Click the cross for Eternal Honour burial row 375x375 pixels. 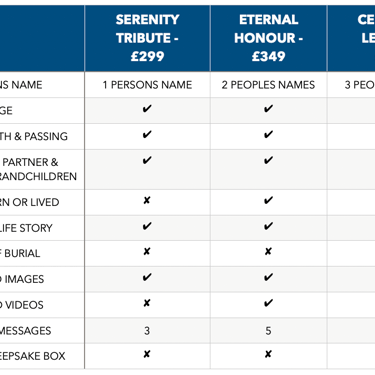click(268, 251)
